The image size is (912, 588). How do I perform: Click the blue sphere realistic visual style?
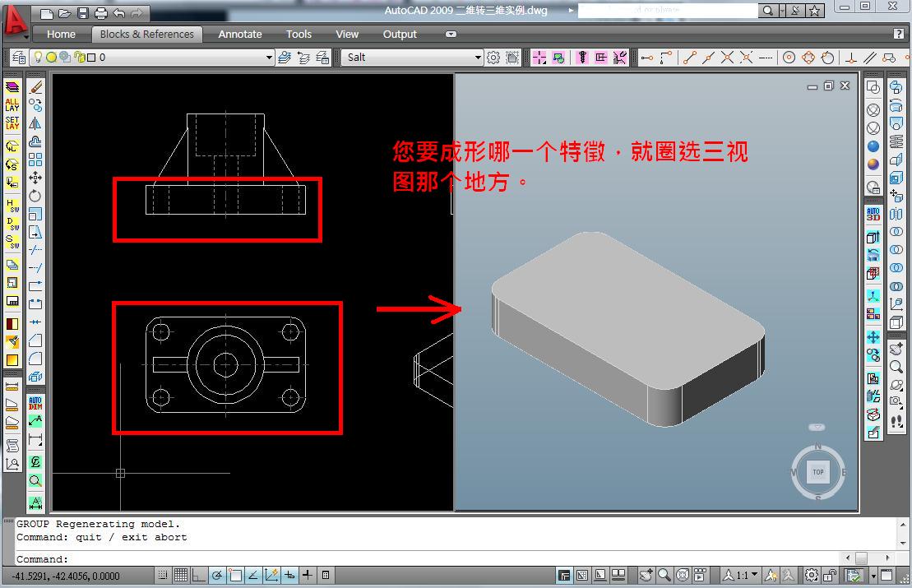(873, 146)
